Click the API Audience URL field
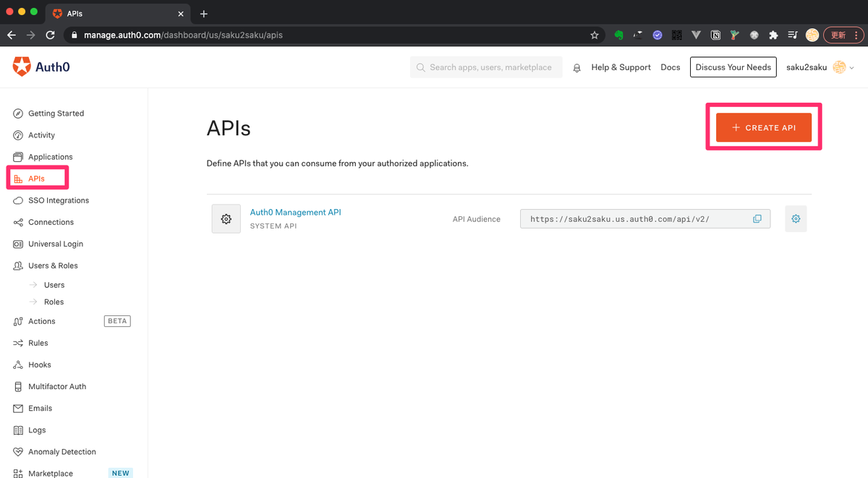868x478 pixels. 645,218
